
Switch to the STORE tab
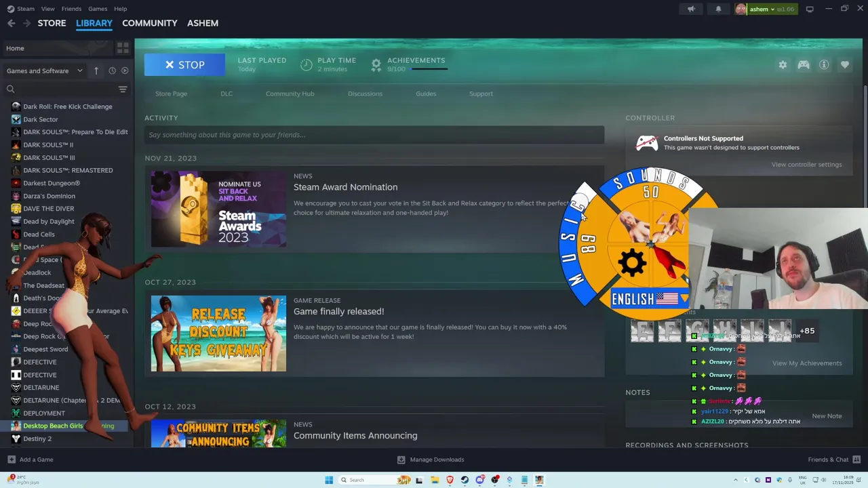point(52,23)
